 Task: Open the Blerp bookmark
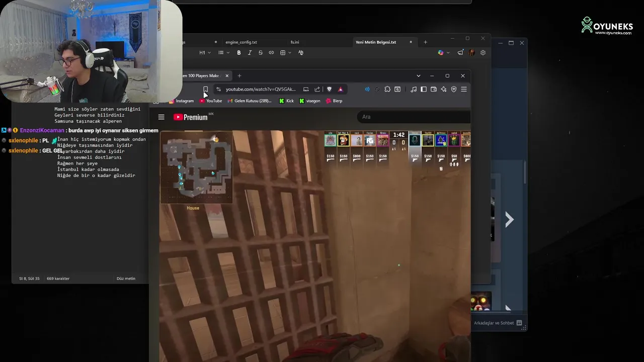pos(334,101)
